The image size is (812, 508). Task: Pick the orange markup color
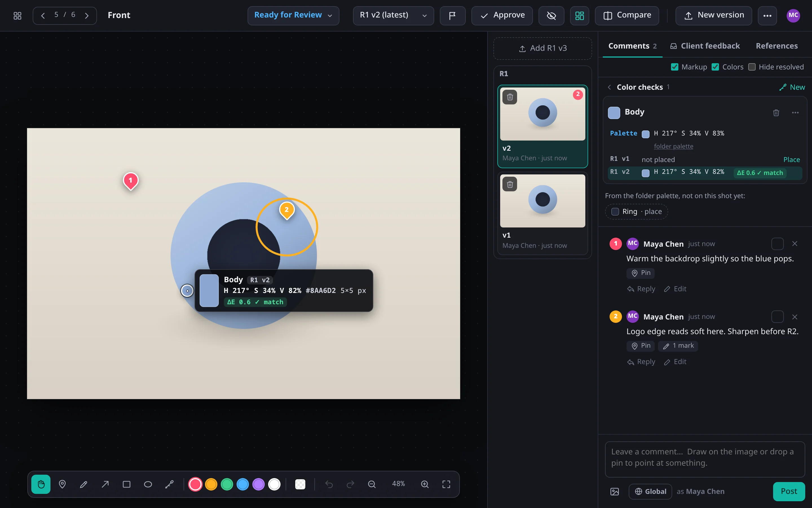[x=211, y=484]
